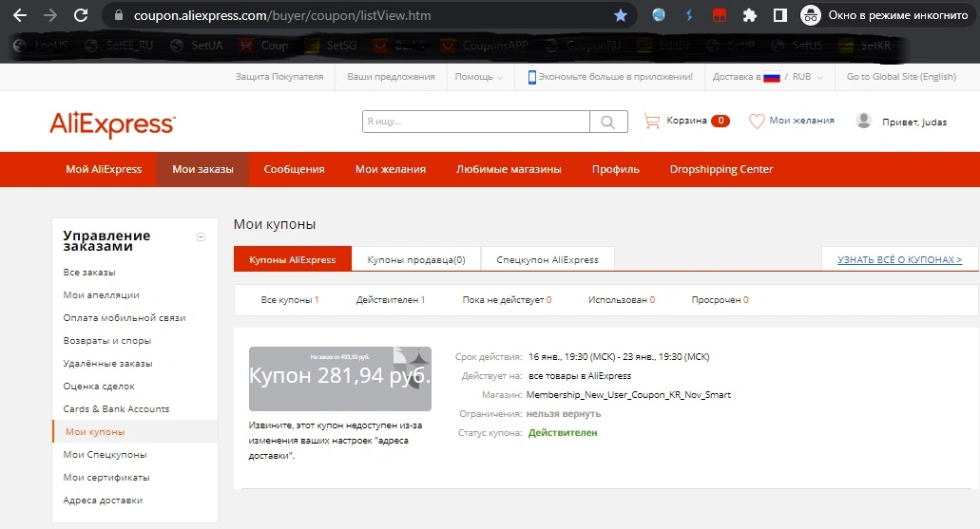980x529 pixels.
Task: Toggle the browser side panel icon
Action: tap(780, 15)
